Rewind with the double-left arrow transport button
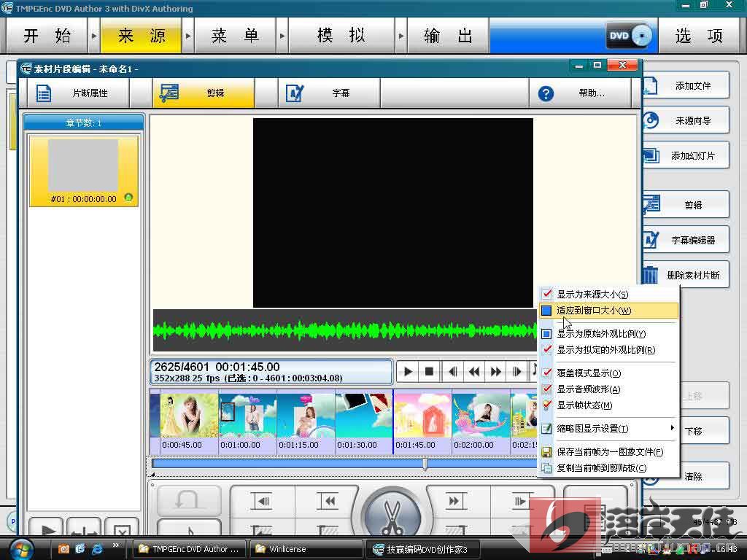The height and width of the screenshot is (560, 747). (474, 371)
